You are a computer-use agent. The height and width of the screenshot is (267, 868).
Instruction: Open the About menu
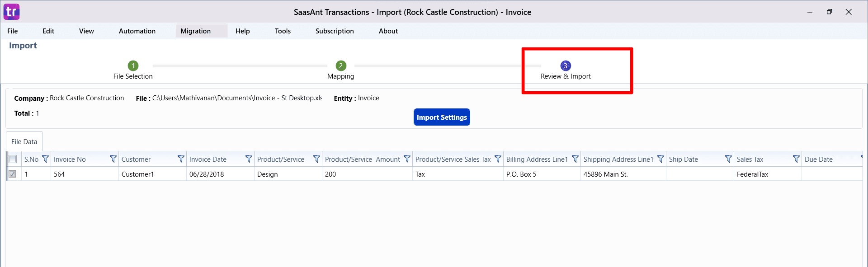pyautogui.click(x=388, y=31)
